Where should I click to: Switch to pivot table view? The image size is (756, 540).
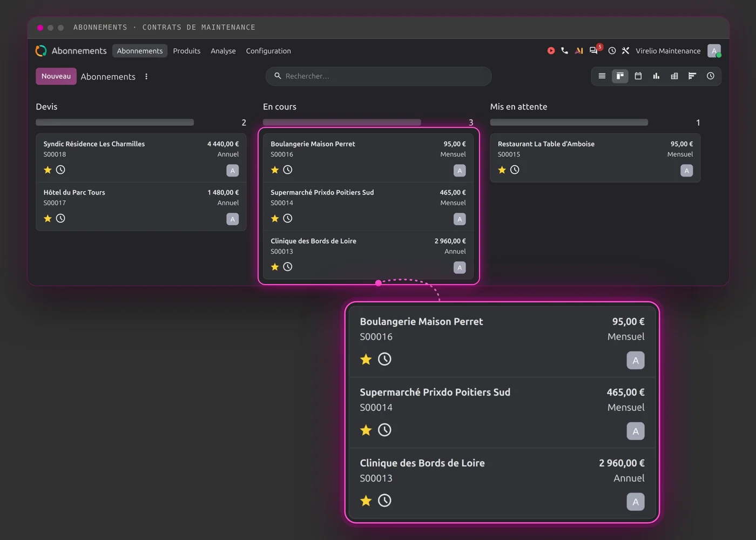coord(674,76)
